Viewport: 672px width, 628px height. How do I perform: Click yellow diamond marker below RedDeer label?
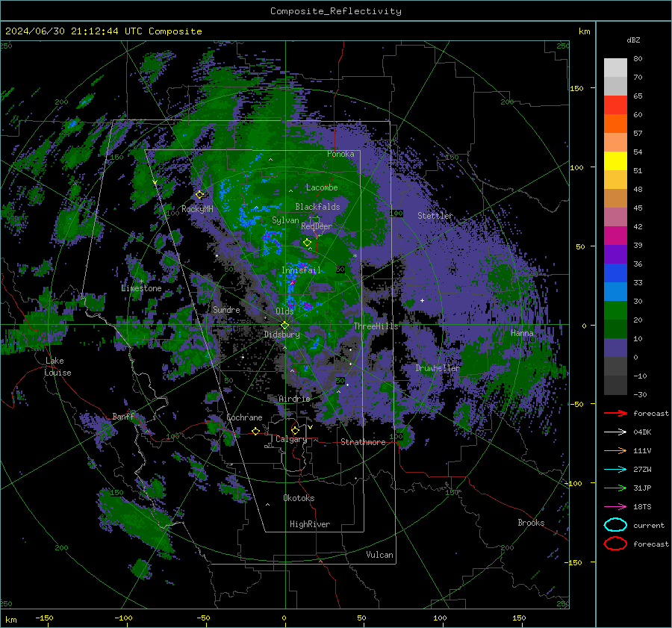[307, 243]
